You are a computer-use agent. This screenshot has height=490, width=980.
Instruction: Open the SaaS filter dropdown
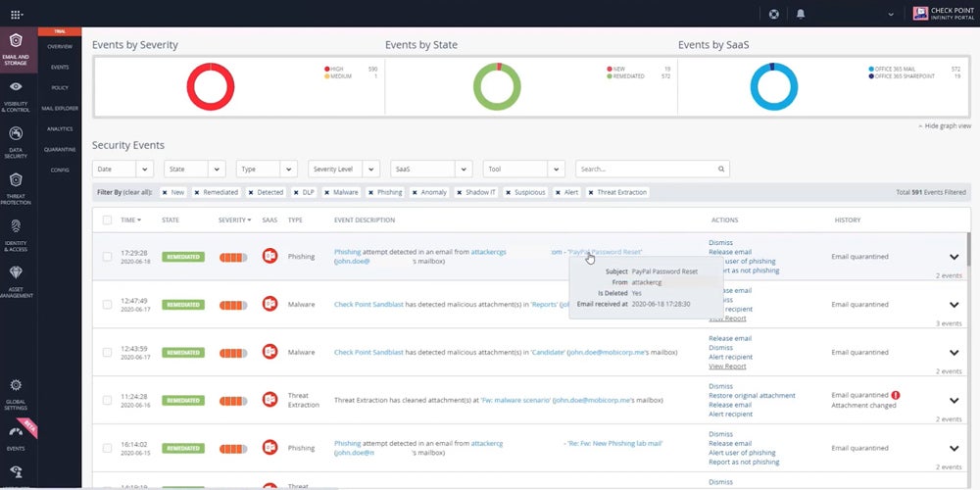pos(431,169)
